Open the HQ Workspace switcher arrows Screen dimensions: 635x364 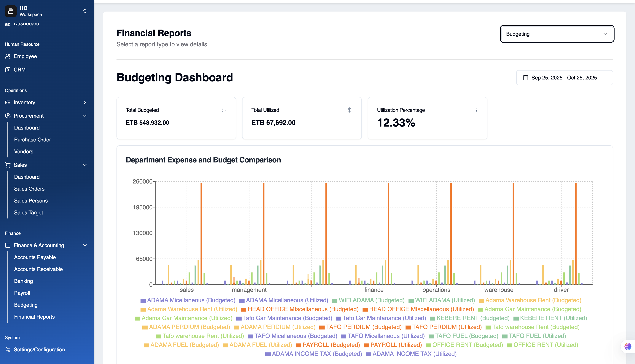tap(85, 11)
